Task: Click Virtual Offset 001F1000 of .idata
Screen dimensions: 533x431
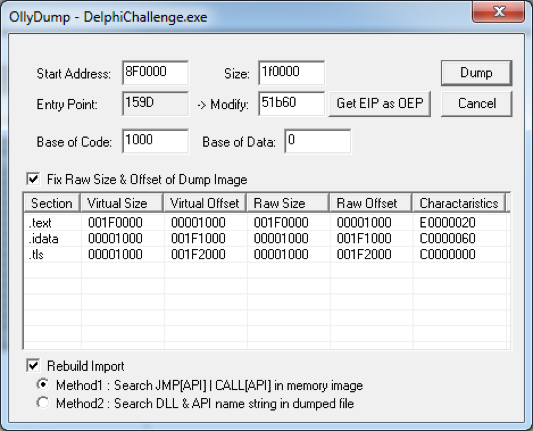Action: pyautogui.click(x=198, y=239)
